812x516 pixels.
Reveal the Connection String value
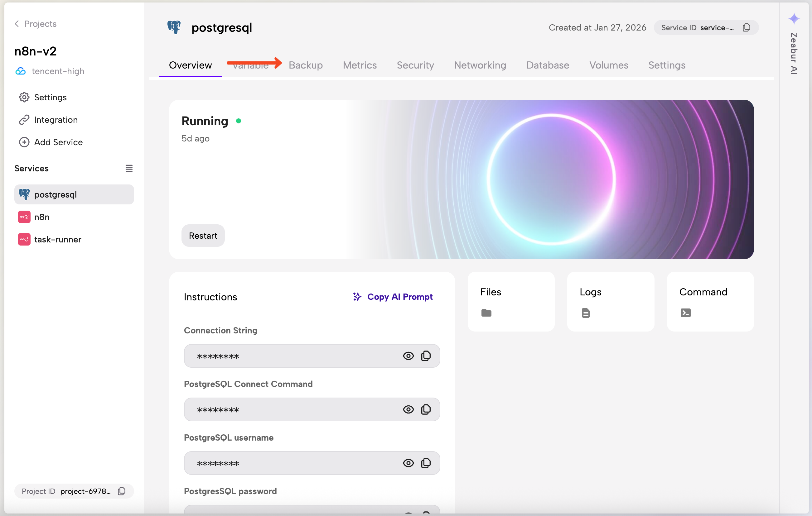click(x=408, y=356)
